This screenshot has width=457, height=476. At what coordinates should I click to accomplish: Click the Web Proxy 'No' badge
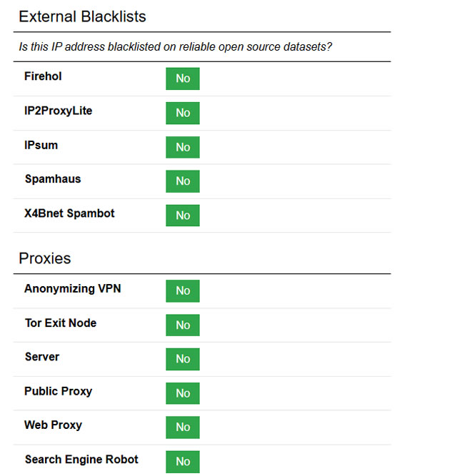(x=183, y=427)
